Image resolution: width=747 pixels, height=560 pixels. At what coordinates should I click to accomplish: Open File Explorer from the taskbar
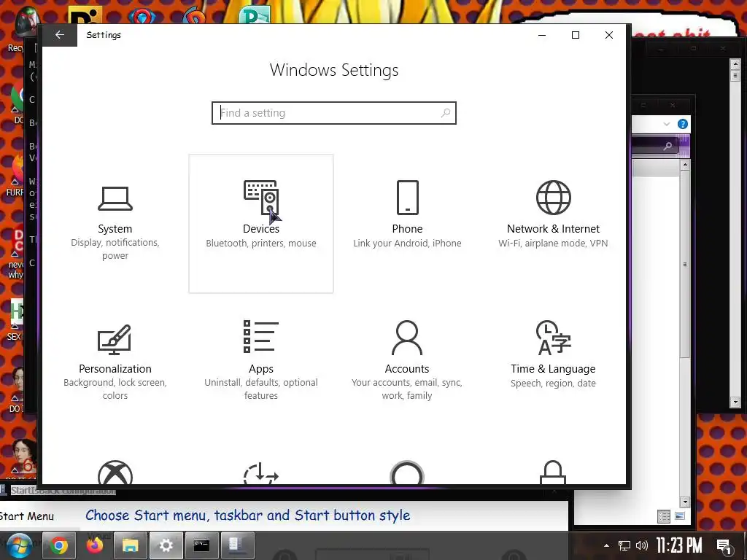[130, 545]
